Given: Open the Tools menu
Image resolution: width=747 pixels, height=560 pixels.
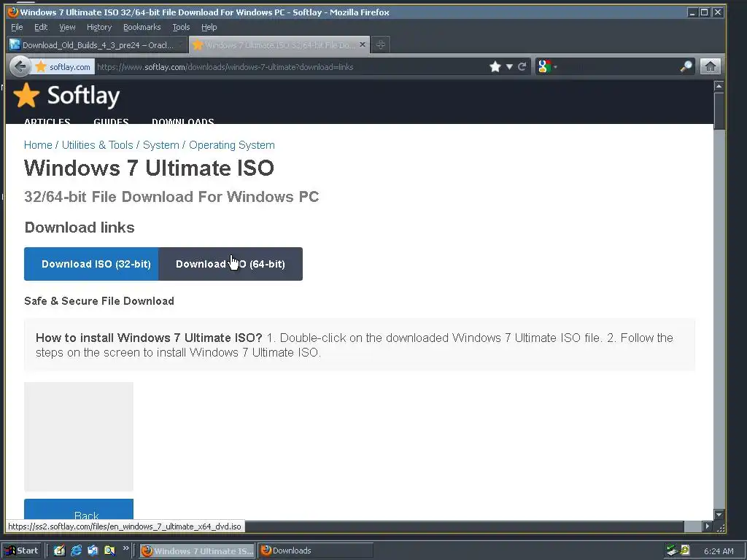Looking at the screenshot, I should 181,27.
